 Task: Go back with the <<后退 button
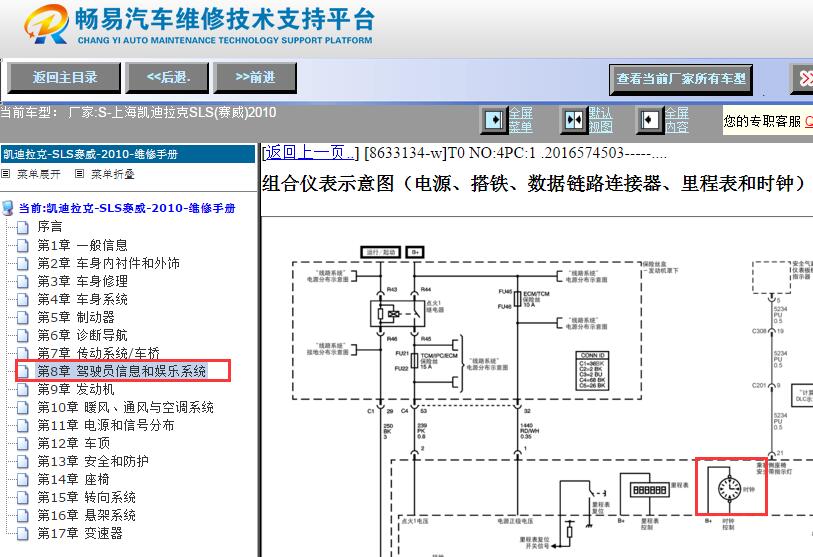click(x=167, y=78)
